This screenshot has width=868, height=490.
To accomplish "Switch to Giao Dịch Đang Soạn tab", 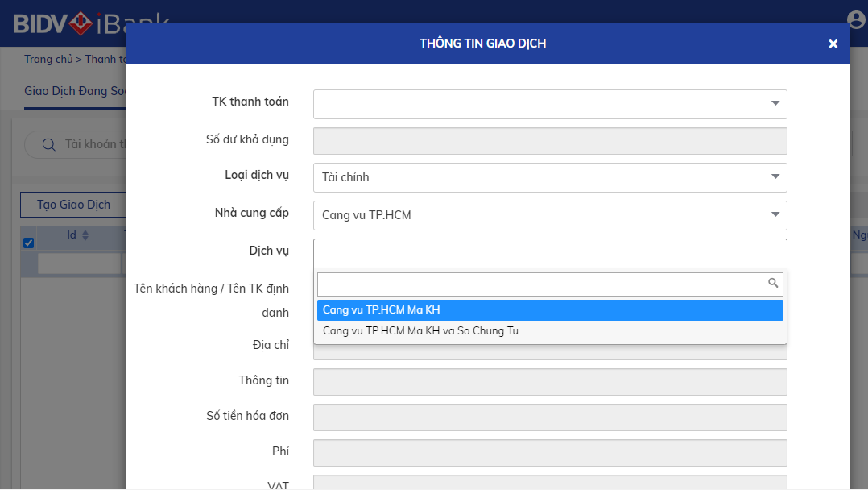I will click(x=76, y=91).
